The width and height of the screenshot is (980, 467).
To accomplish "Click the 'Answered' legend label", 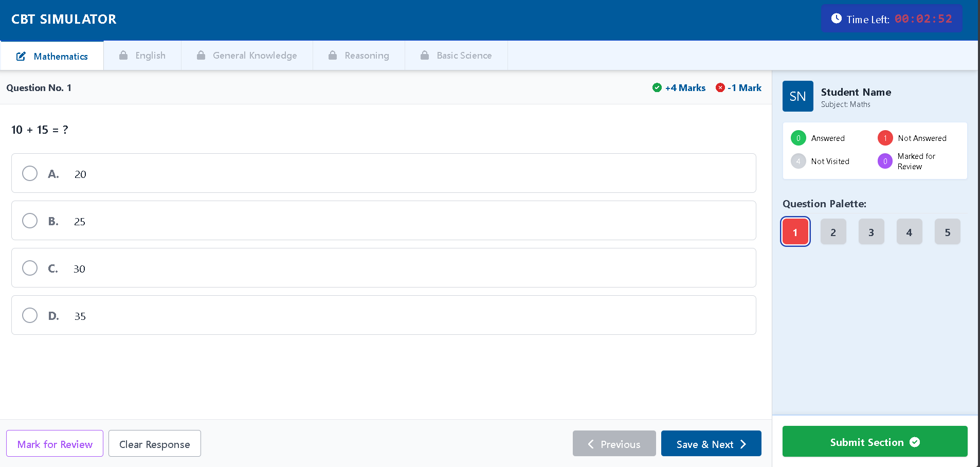I will (828, 138).
